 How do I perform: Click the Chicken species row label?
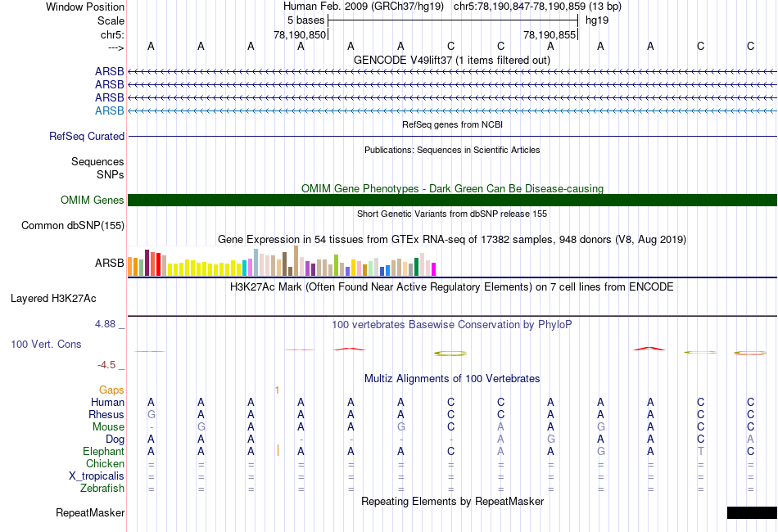105,463
